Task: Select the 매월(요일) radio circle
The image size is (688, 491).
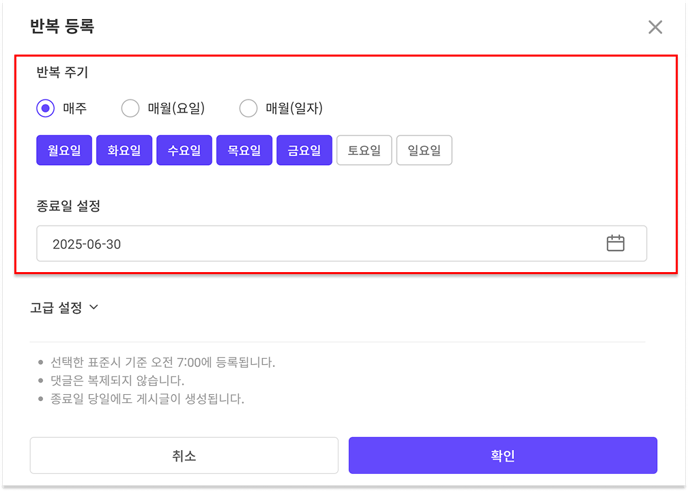Action: click(130, 108)
